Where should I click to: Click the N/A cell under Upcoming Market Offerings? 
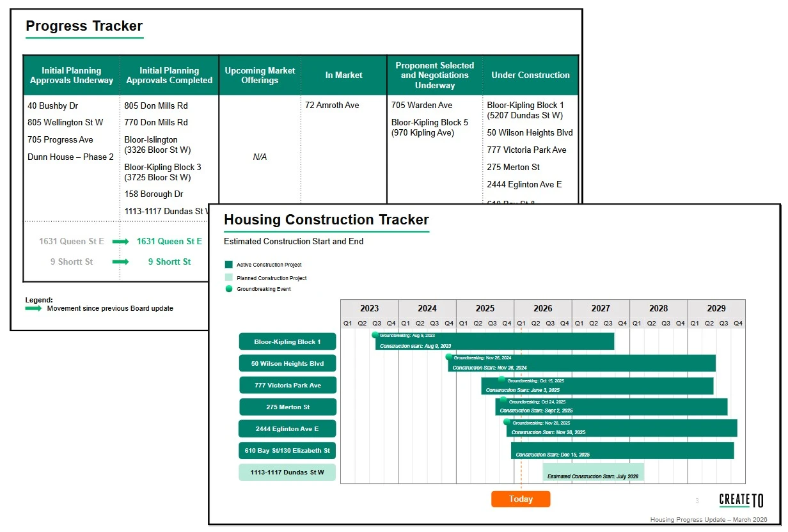260,157
